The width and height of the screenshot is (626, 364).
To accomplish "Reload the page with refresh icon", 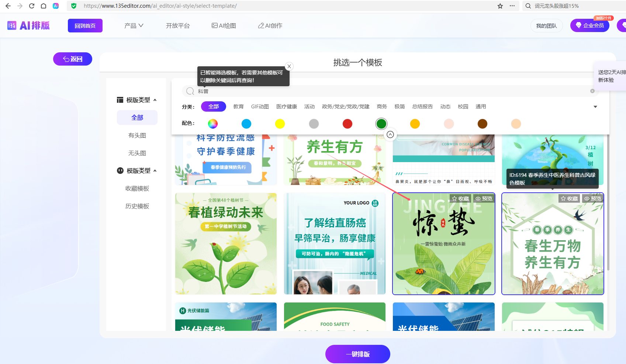I will click(32, 6).
